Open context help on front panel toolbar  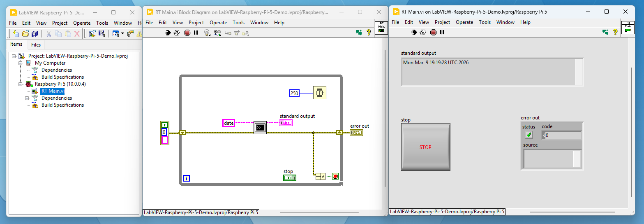[x=615, y=32]
